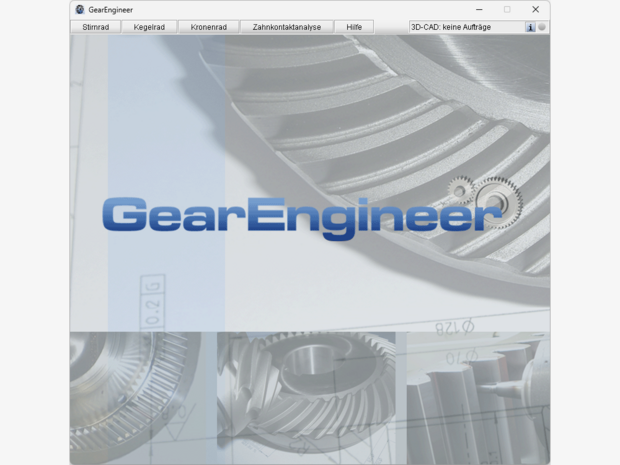Open the Zahnkontaktanalyse menu

point(287,27)
